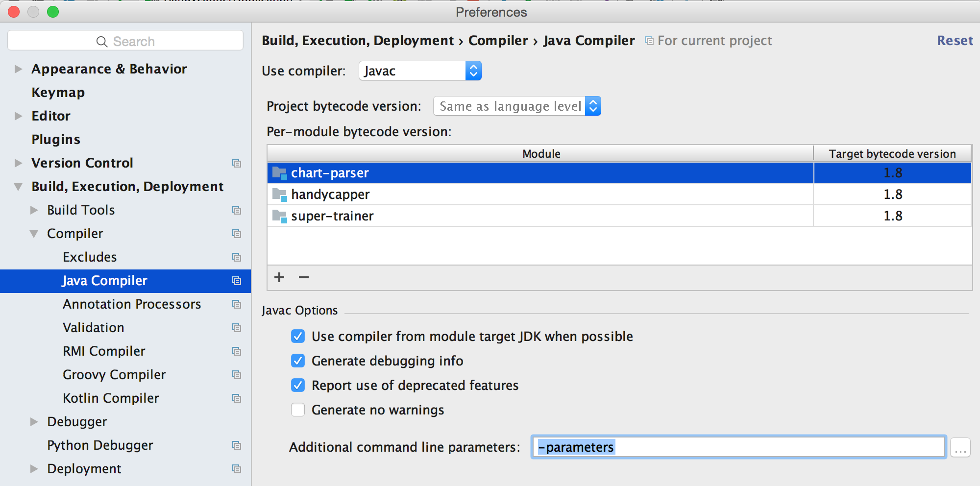Open Project bytecode version dropdown
The height and width of the screenshot is (486, 980).
pos(592,106)
